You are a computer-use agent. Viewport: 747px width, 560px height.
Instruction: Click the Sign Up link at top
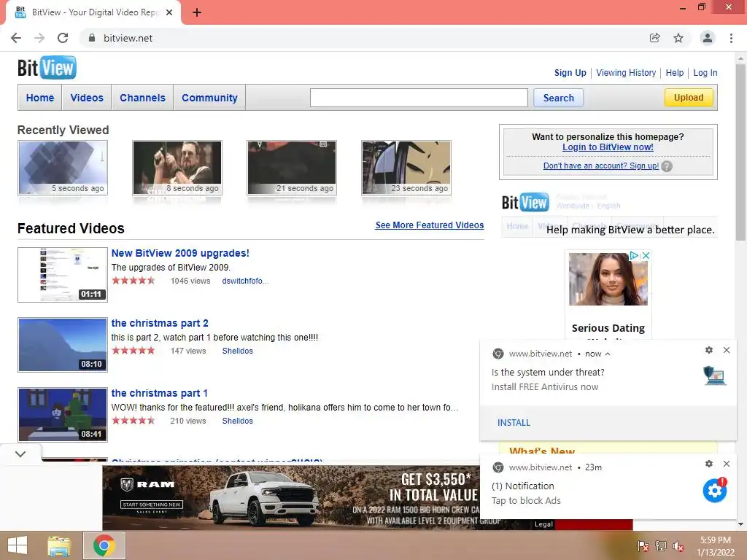(x=570, y=73)
